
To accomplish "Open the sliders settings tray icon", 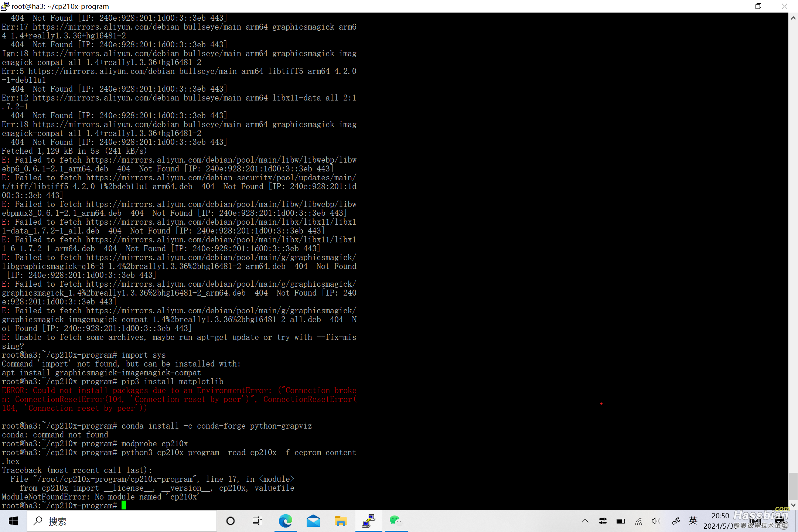I will click(603, 521).
